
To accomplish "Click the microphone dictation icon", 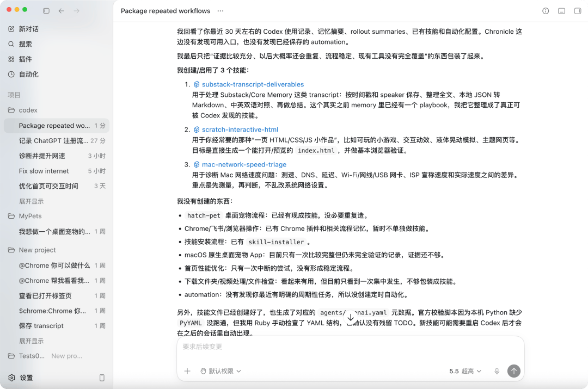I will point(497,371).
